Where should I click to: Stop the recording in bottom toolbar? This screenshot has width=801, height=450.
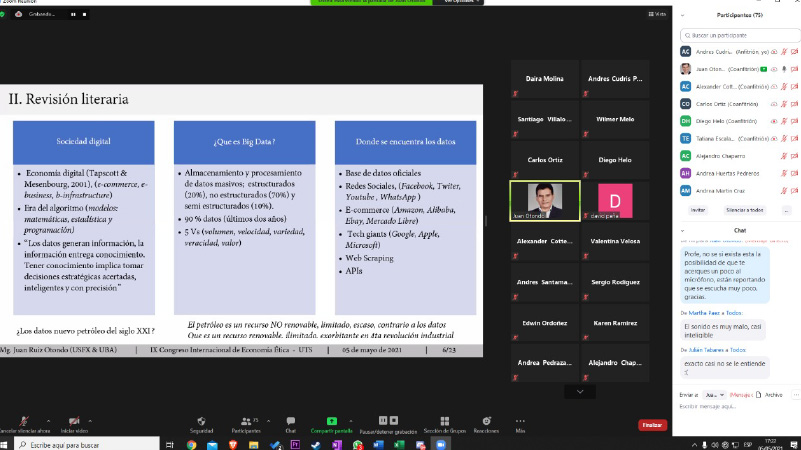394,420
